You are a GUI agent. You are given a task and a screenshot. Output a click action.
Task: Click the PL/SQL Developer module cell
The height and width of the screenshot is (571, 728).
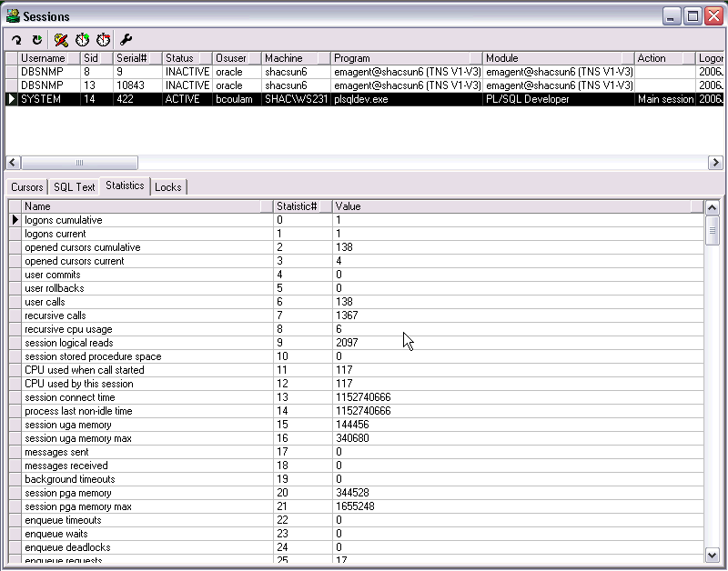559,99
